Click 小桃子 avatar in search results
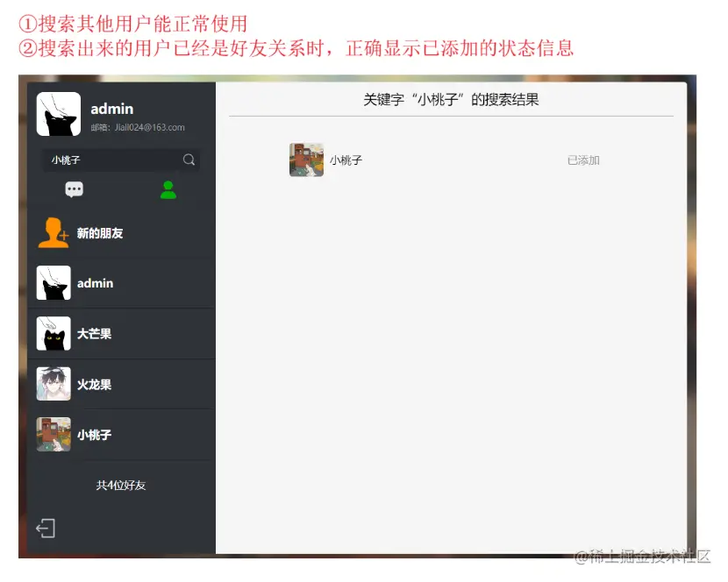 point(306,160)
